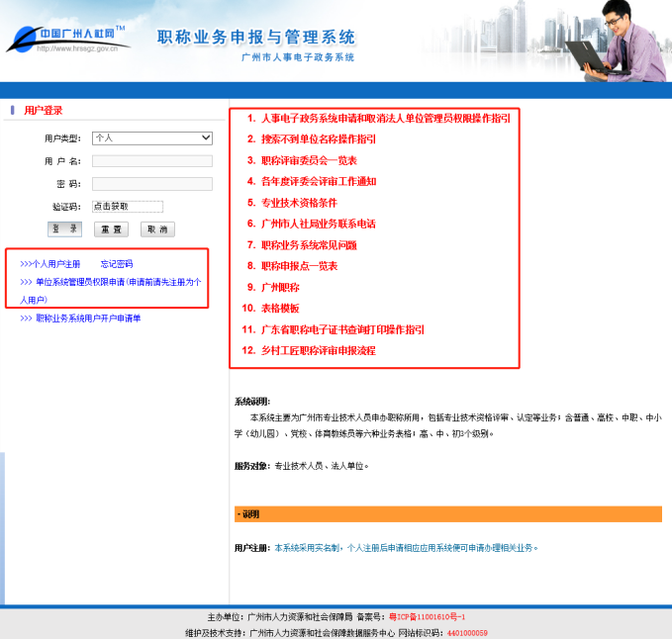
Task: Open item 3 职称评审委员会一览表
Action: point(309,160)
